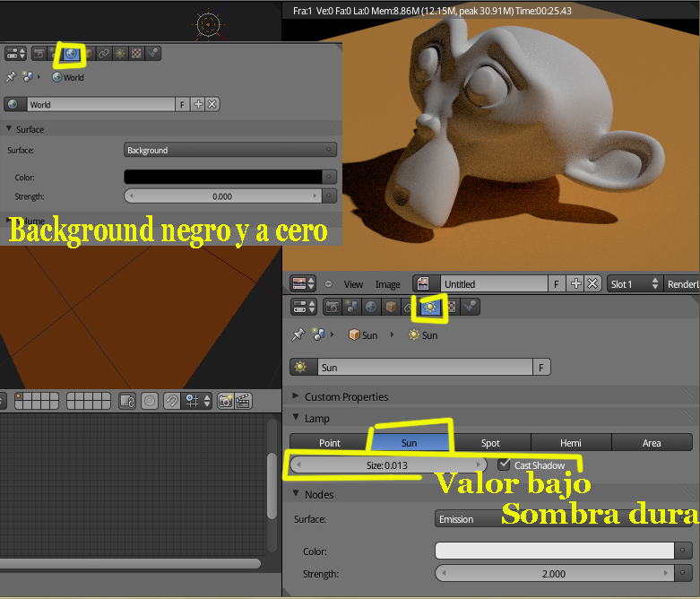Select the lamp Data tab in Sun properties
700x599 pixels.
click(x=429, y=307)
